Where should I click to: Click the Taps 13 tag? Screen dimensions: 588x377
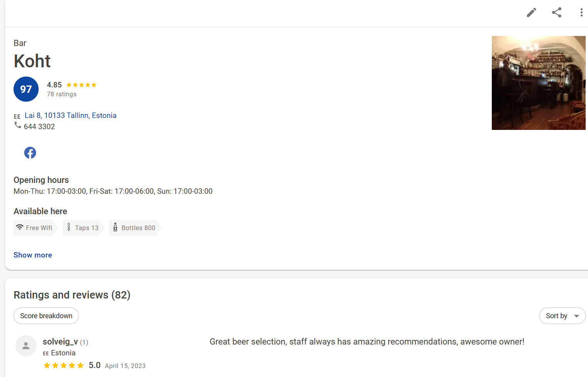tap(82, 228)
